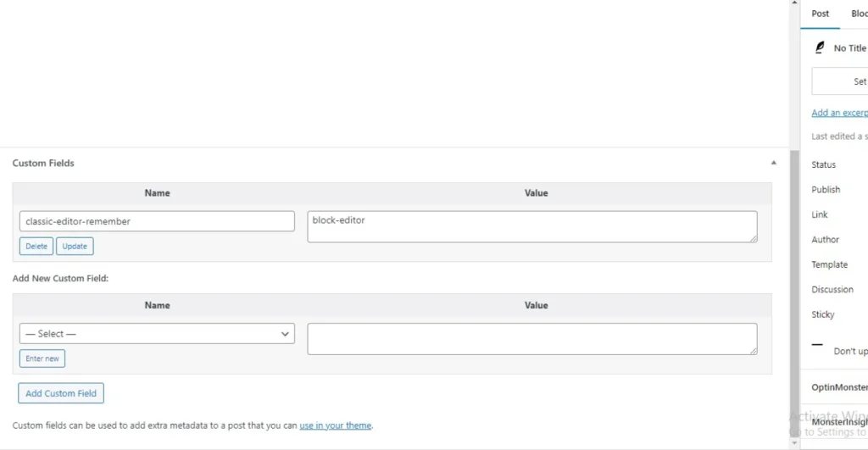The width and height of the screenshot is (868, 450).
Task: Click the Set featured image button
Action: (x=839, y=81)
